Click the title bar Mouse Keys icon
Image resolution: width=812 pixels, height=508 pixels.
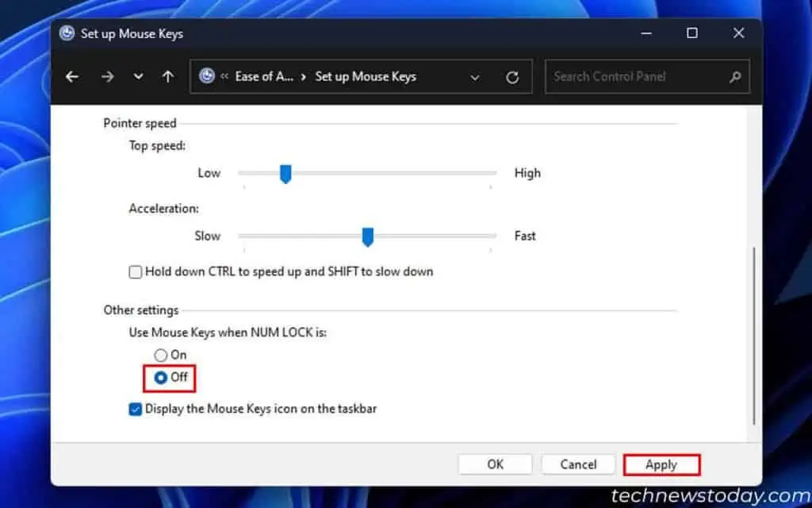click(x=67, y=33)
